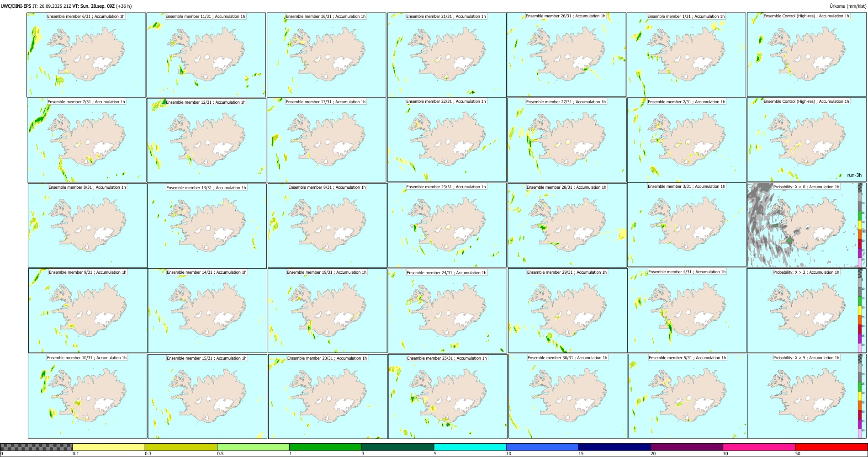Open the Ensemble member 6/31 map panel

click(x=86, y=55)
